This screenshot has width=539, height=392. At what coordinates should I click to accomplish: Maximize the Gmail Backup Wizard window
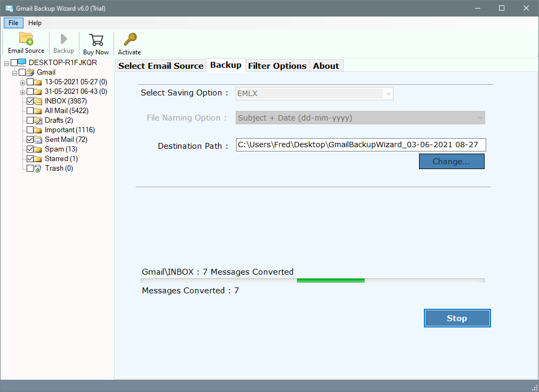pyautogui.click(x=502, y=8)
